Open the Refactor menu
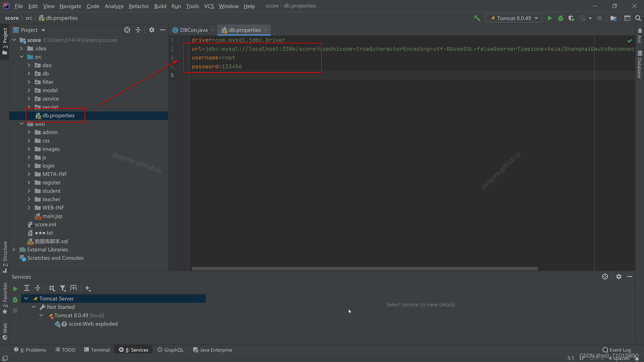The height and width of the screenshot is (362, 644). tap(139, 6)
